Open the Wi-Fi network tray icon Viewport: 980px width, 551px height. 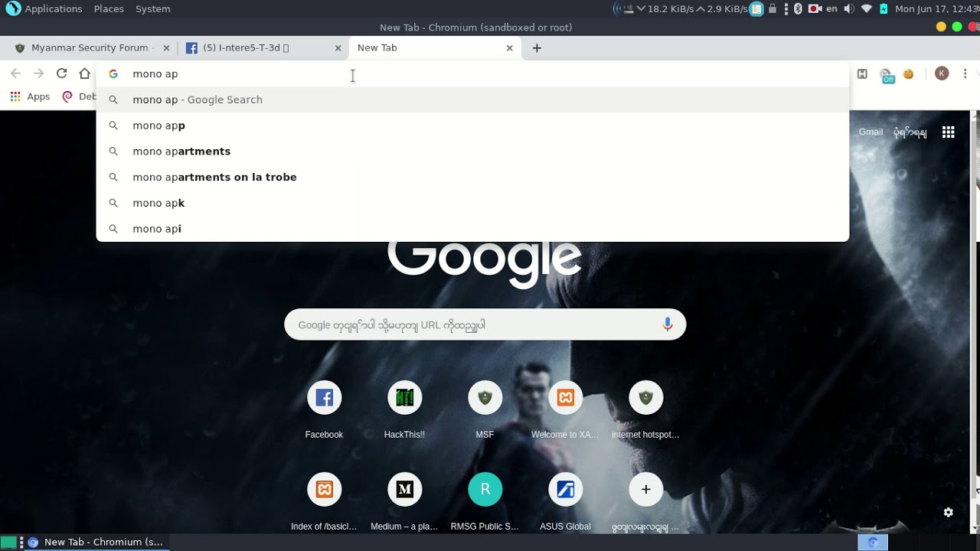[867, 9]
